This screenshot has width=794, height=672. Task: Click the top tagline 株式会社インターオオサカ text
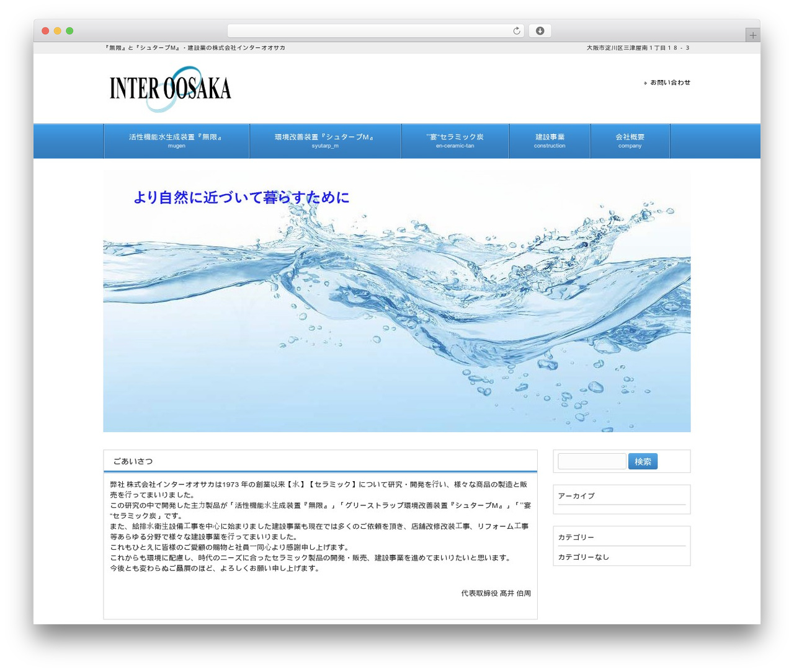(x=195, y=48)
